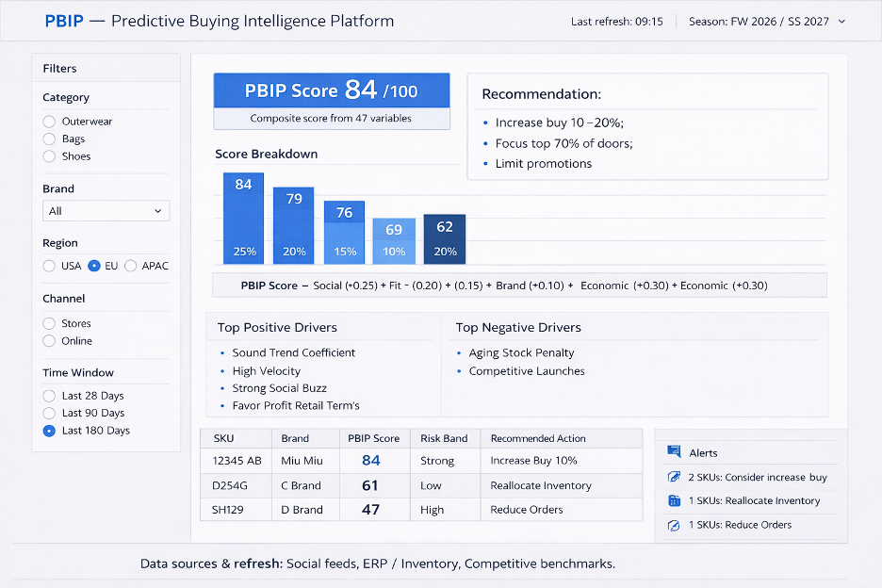Click the Alerts panel header icon

674,451
